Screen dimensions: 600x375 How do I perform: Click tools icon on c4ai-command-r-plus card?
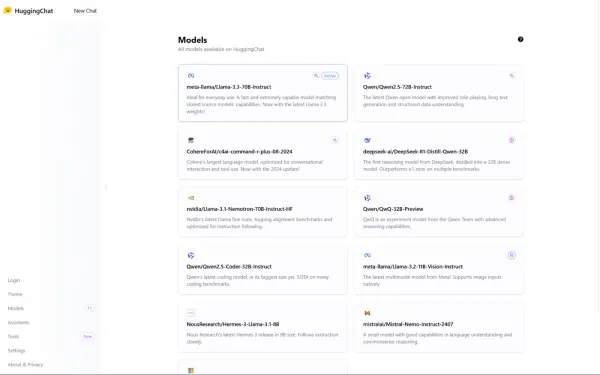click(335, 140)
